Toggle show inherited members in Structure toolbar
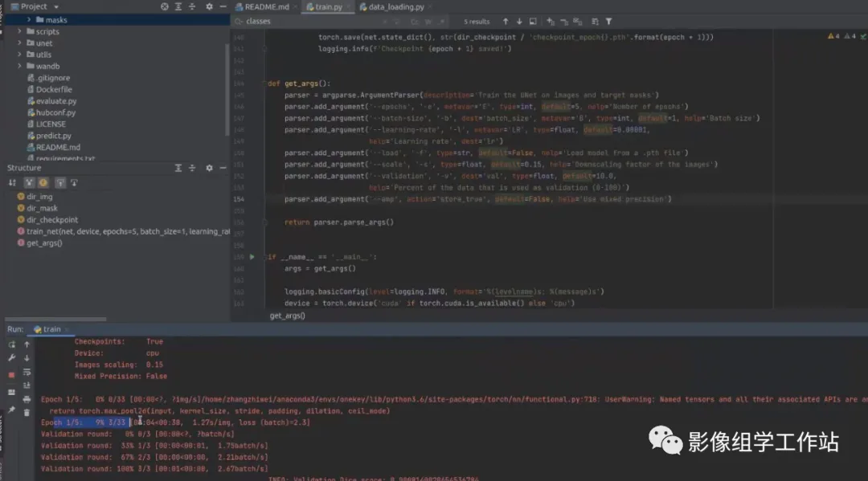Screen dimensions: 868x481 (x=30, y=182)
